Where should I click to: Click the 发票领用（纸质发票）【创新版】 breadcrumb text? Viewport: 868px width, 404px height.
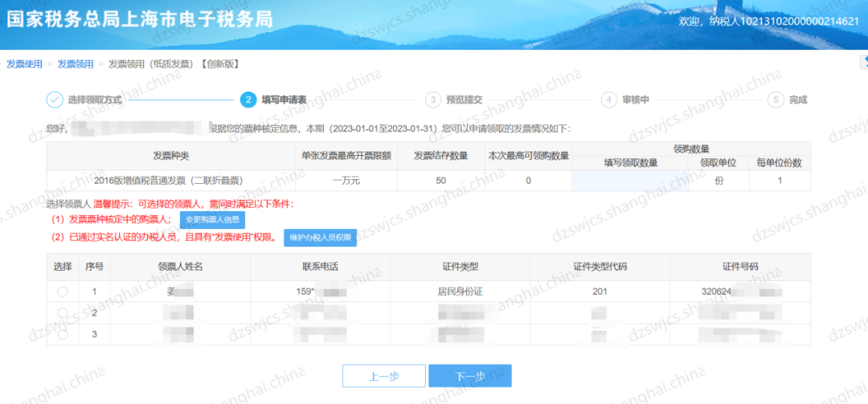click(x=174, y=64)
